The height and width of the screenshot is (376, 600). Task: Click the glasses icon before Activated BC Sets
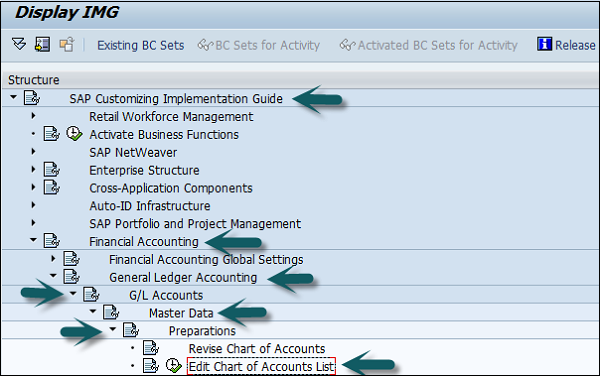(347, 45)
